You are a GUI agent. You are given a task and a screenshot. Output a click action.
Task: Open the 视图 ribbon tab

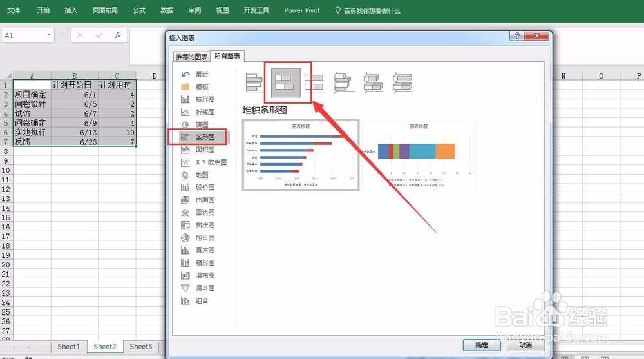pyautogui.click(x=222, y=10)
